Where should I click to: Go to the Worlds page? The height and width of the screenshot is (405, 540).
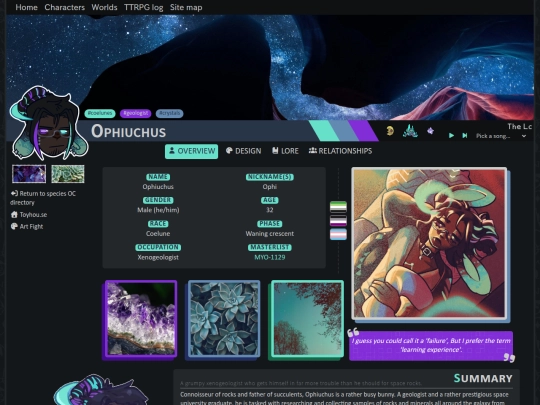104,7
